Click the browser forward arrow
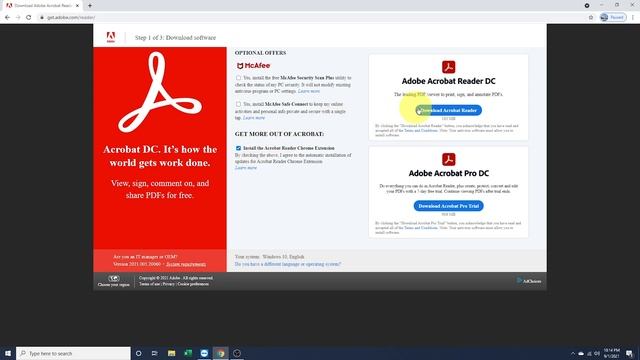 point(18,17)
